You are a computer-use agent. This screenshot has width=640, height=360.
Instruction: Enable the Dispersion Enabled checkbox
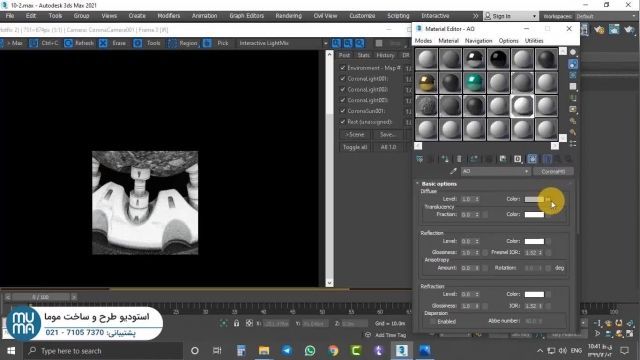[x=433, y=322]
